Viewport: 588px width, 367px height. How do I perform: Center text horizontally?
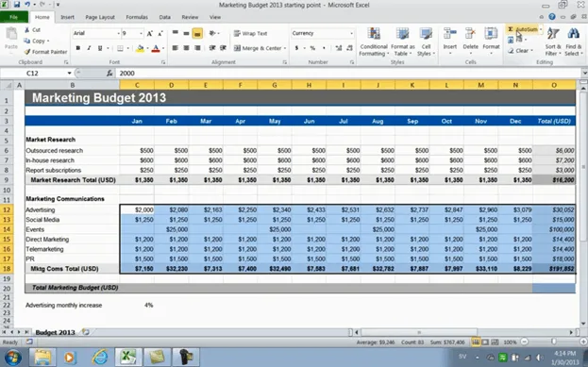tap(186, 48)
